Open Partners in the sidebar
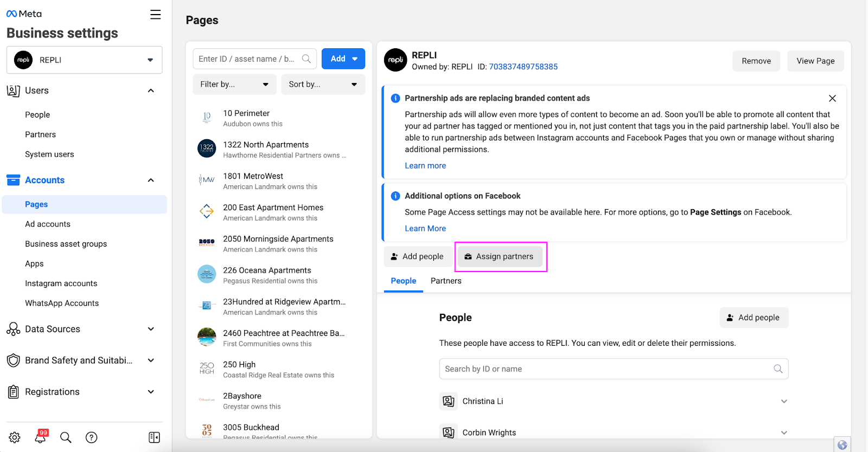The height and width of the screenshot is (452, 868). 40,134
